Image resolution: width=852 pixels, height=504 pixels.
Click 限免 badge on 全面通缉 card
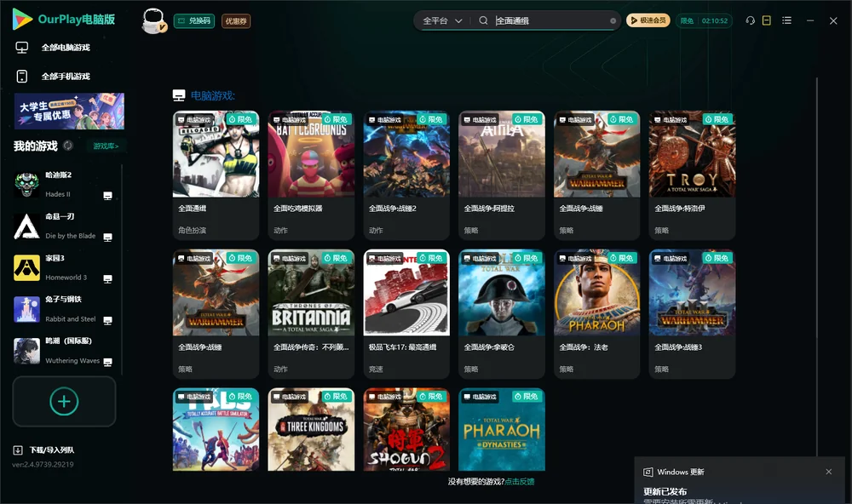pos(242,119)
